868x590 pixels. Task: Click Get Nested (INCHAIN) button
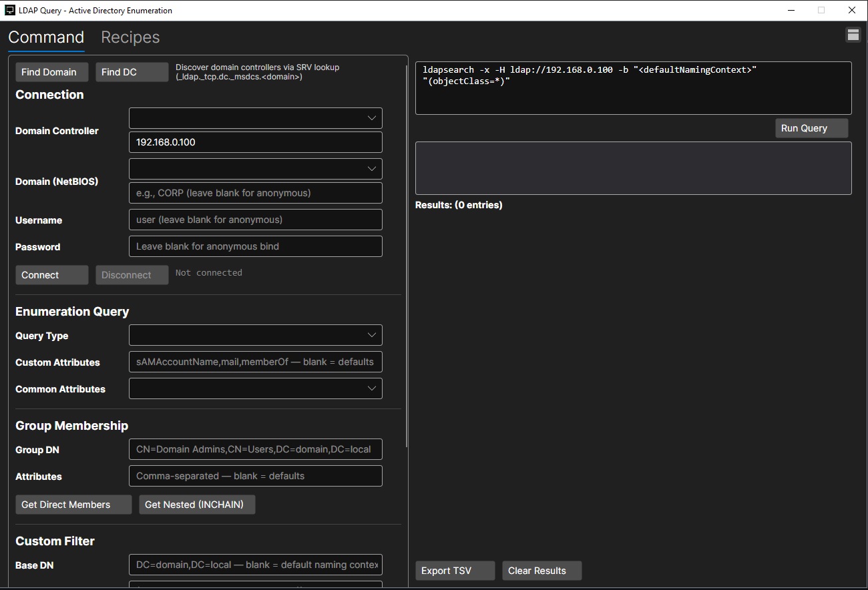[x=197, y=505]
